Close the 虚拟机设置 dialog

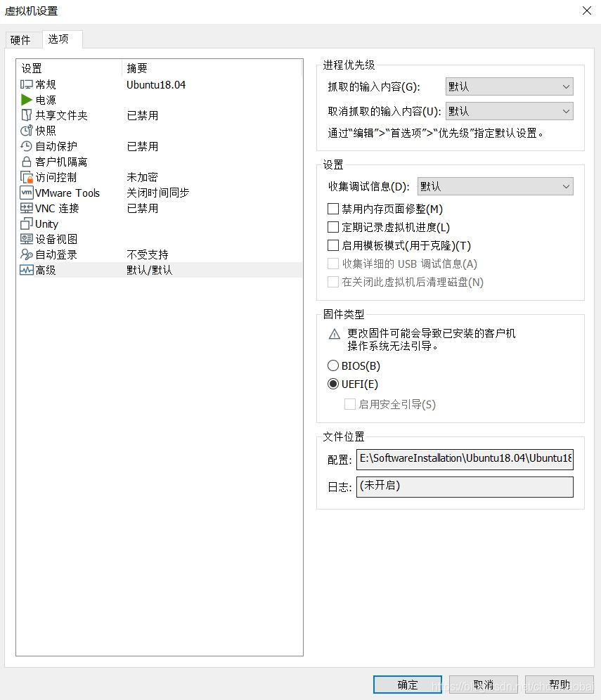[x=587, y=11]
